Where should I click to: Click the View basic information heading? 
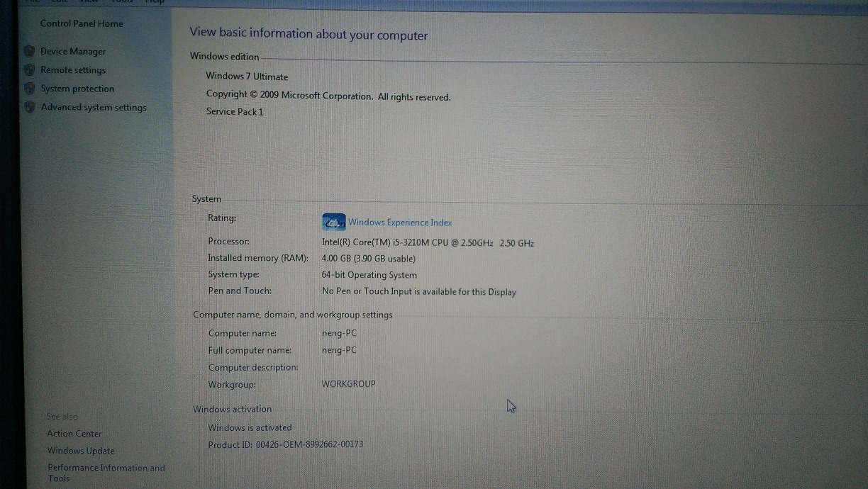point(308,34)
